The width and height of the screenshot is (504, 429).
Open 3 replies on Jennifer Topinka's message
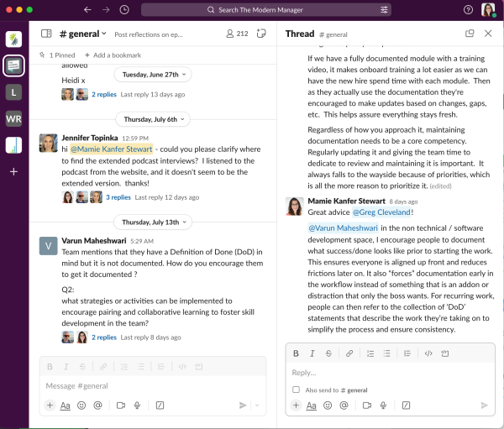[118, 197]
